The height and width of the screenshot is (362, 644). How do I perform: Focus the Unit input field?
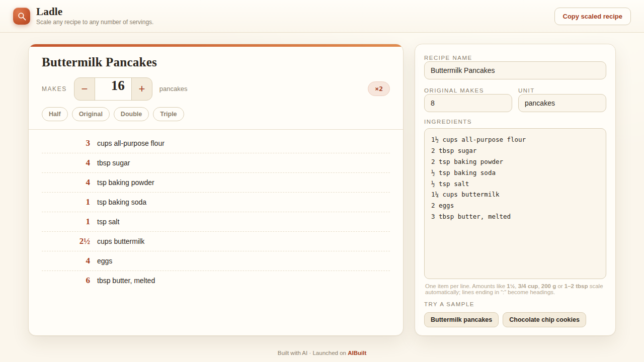[x=562, y=103]
